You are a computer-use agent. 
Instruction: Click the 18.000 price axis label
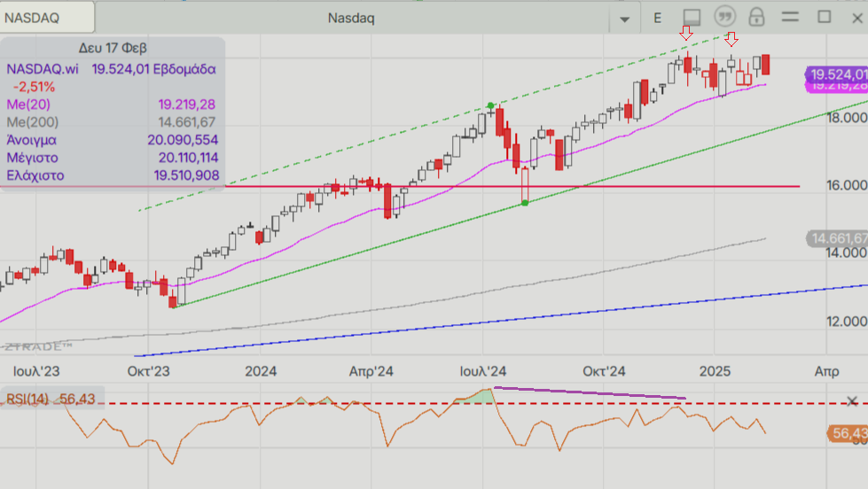(847, 117)
